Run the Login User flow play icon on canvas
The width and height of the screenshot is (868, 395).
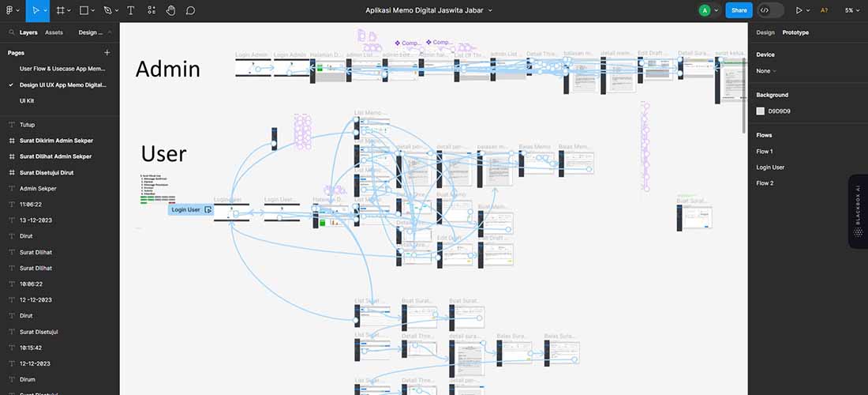coord(208,210)
